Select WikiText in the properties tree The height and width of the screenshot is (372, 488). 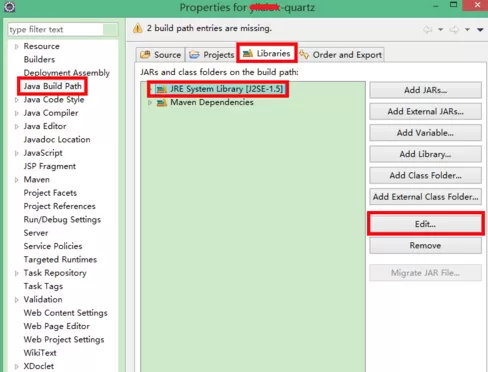[40, 353]
